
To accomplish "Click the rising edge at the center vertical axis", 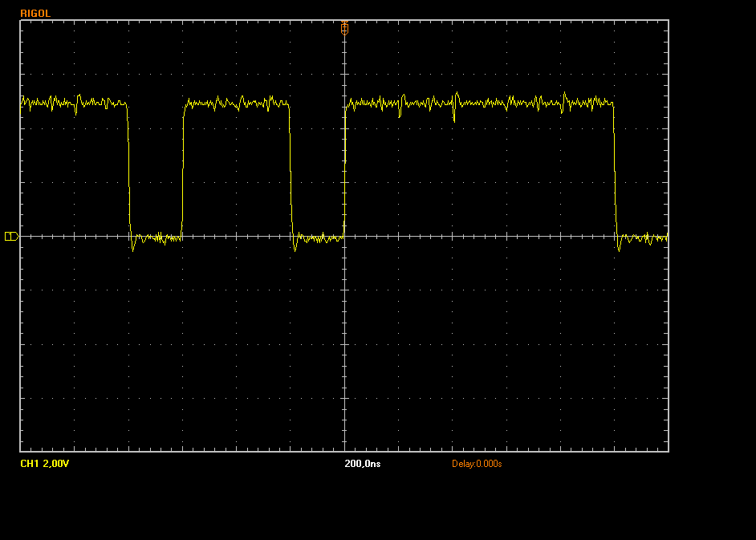I will tap(344, 168).
